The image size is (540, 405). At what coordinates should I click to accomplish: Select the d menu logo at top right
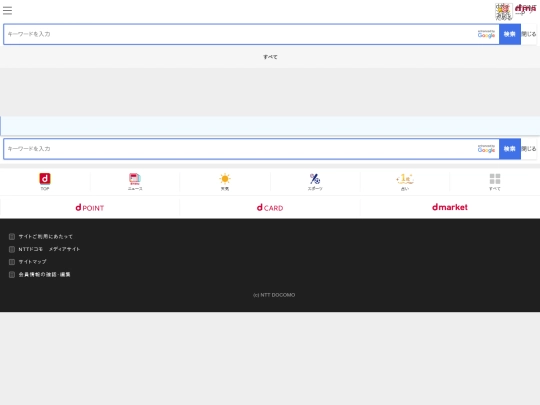pyautogui.click(x=525, y=9)
